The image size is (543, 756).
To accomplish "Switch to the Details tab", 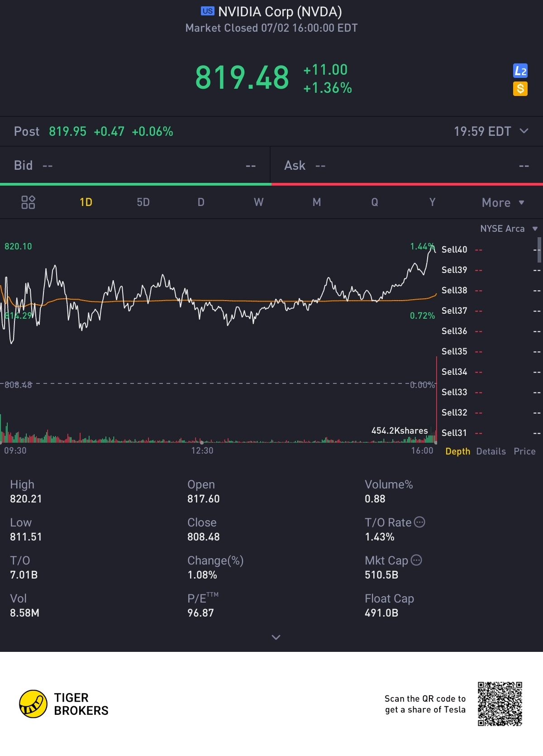I will tap(491, 451).
